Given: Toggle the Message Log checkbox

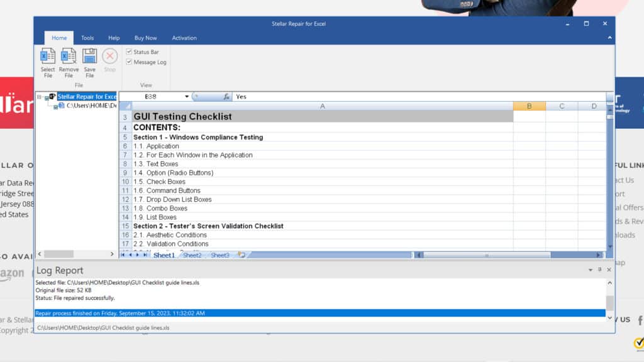Looking at the screenshot, I should click(129, 62).
